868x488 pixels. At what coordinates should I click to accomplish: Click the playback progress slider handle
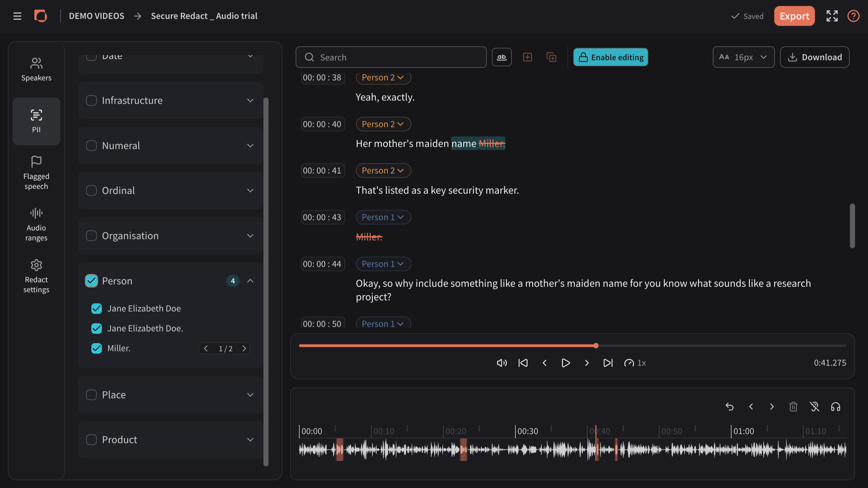point(596,346)
